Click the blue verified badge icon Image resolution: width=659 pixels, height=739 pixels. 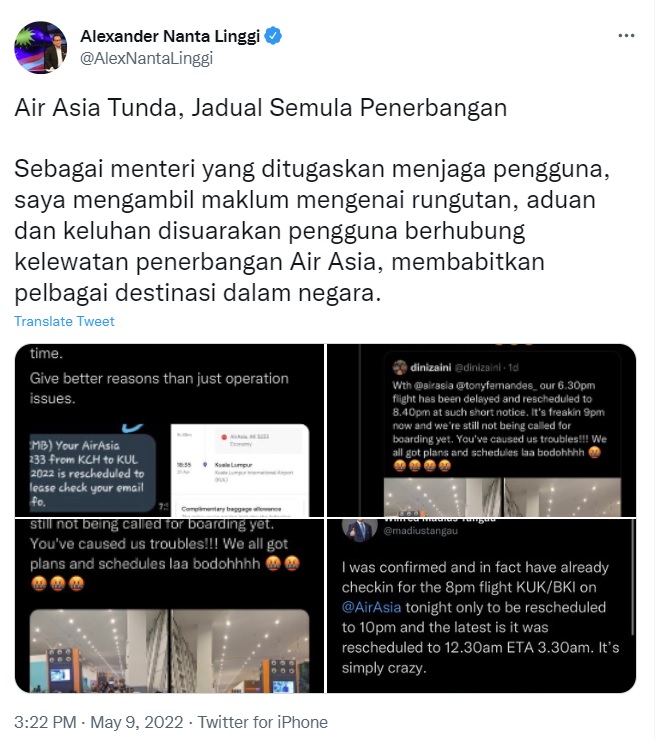(x=273, y=36)
